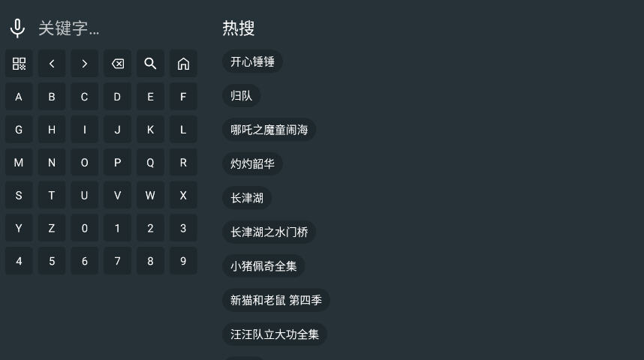644x360 pixels.
Task: Open 小猪佩奇全集 hot search
Action: tap(263, 266)
